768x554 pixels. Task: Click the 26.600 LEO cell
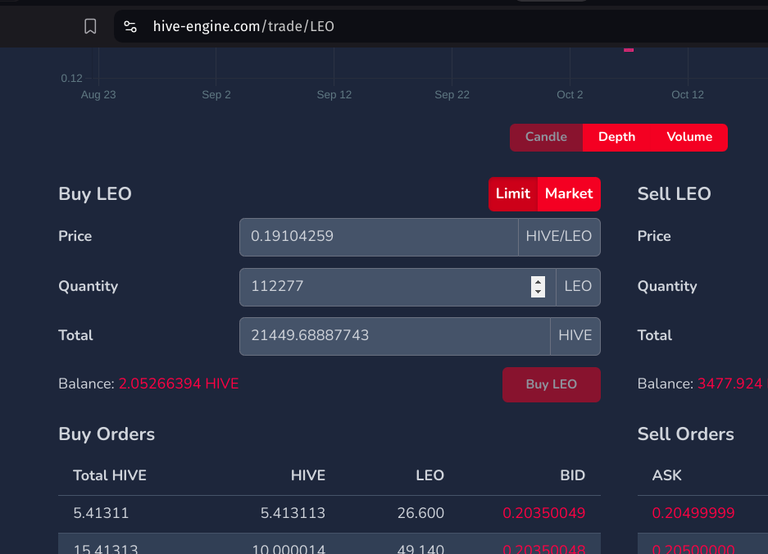421,513
